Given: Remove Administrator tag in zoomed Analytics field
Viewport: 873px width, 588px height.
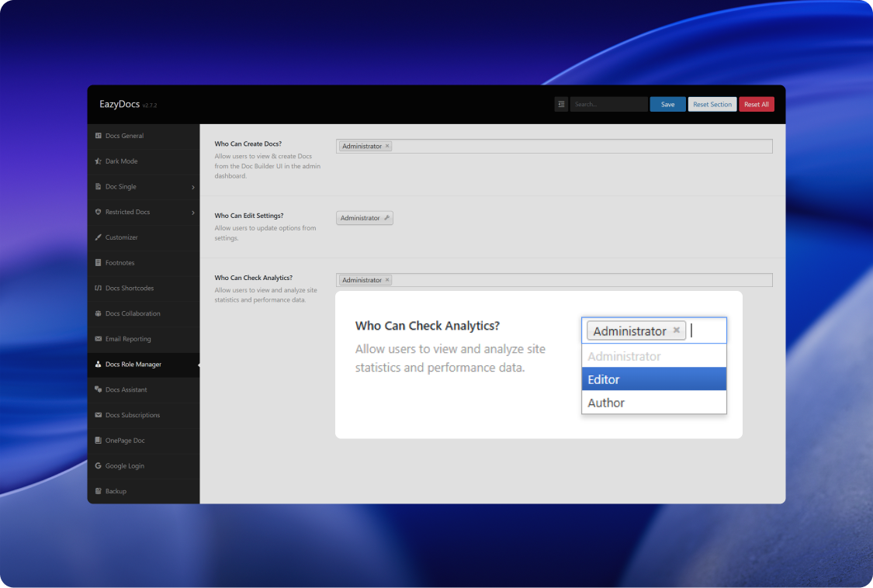Looking at the screenshot, I should [676, 330].
